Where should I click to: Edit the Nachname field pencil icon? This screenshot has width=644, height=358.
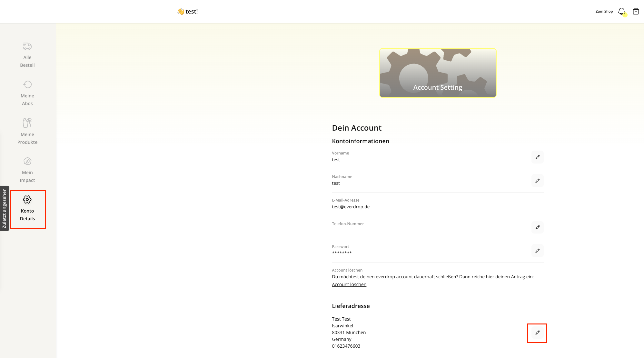537,181
